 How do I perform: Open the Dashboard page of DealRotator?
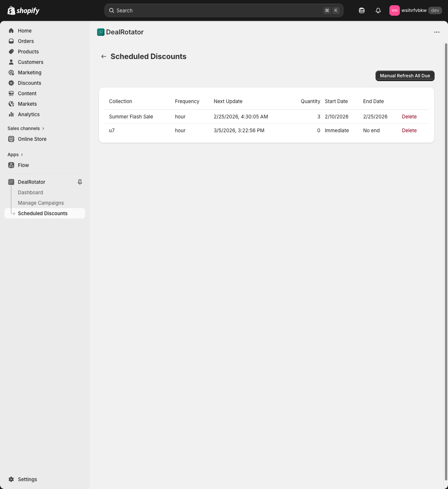(x=30, y=192)
